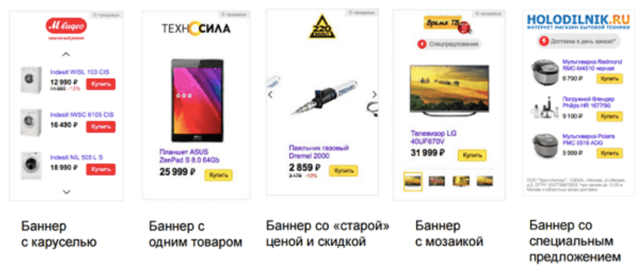Click the red lightning icon beside Спецпредложения
Screen dimensions: 644x277
[x=422, y=44]
